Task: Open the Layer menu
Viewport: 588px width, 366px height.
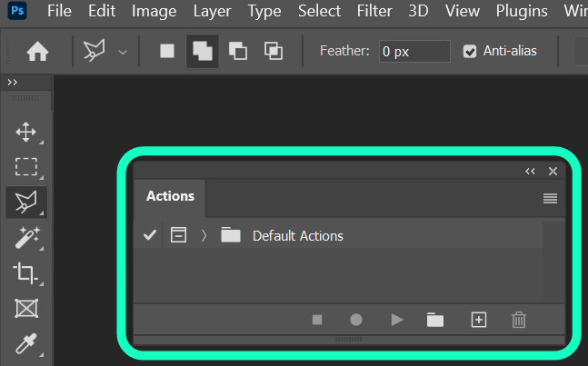Action: point(212,11)
